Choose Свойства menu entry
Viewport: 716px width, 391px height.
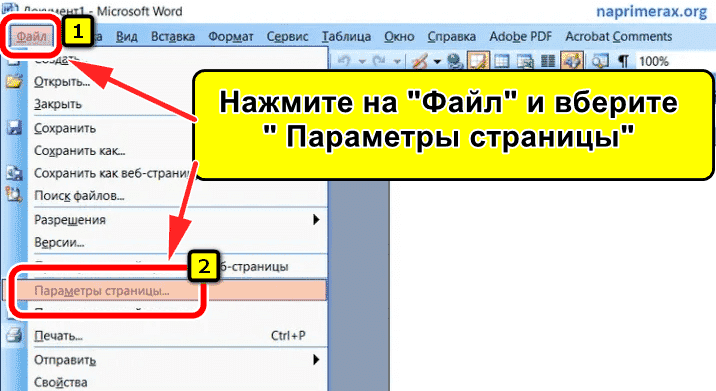pyautogui.click(x=61, y=382)
